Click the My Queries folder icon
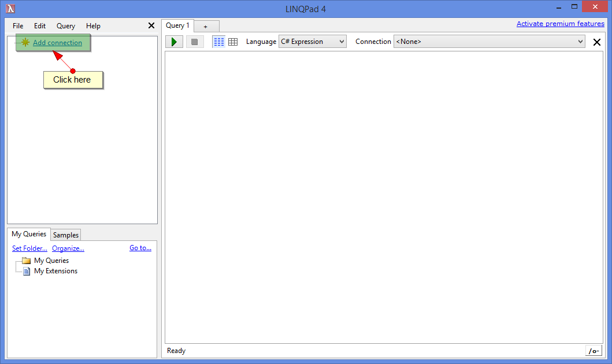The image size is (612, 364). [x=27, y=261]
